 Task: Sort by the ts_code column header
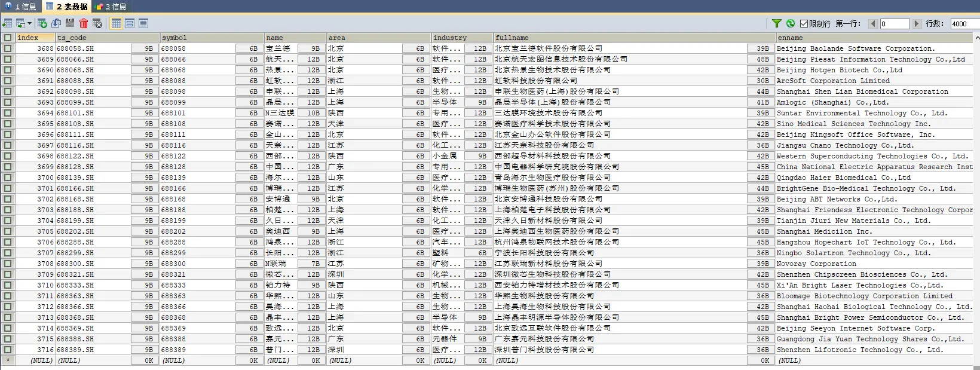108,38
